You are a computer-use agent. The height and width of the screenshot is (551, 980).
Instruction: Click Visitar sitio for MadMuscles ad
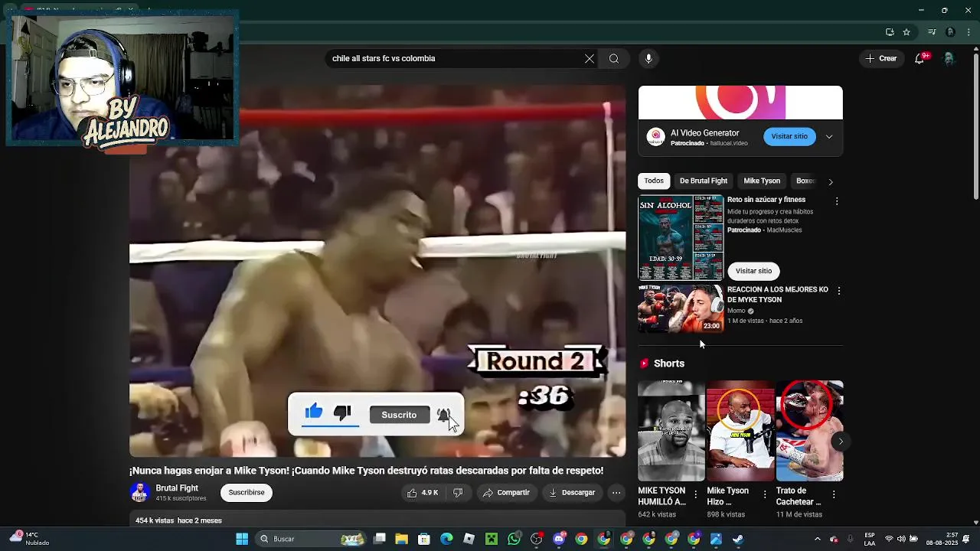[x=754, y=271]
